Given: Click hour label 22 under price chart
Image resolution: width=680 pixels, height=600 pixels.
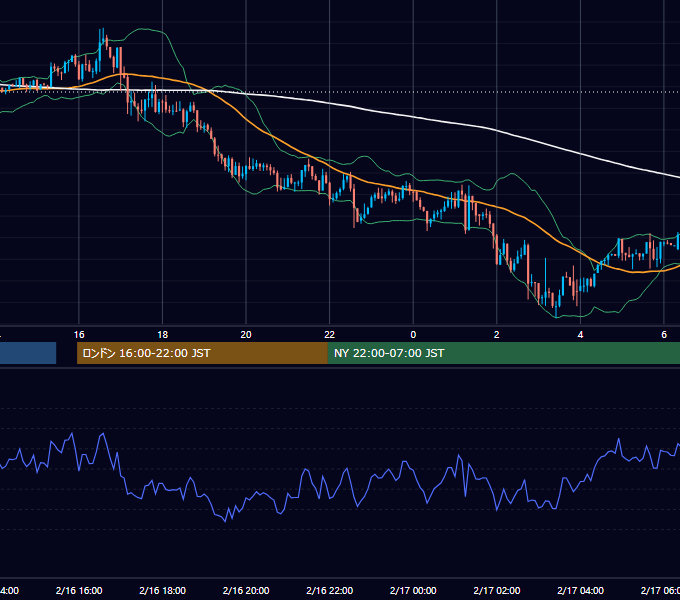Looking at the screenshot, I should [x=330, y=335].
